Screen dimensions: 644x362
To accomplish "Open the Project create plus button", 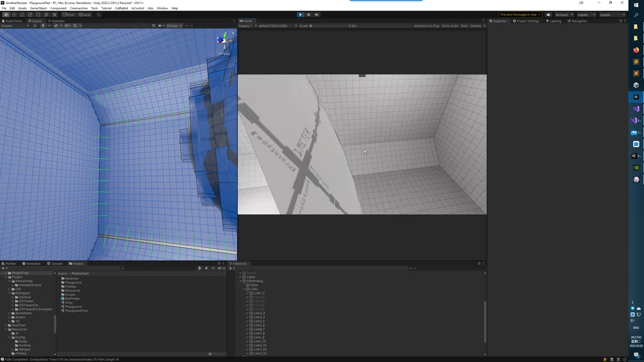I will [x=4, y=268].
